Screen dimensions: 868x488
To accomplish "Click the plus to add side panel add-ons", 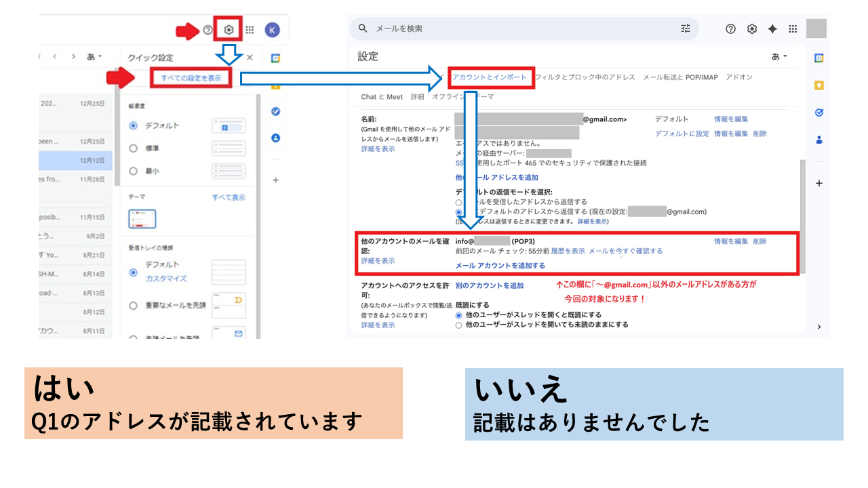I will (x=819, y=182).
